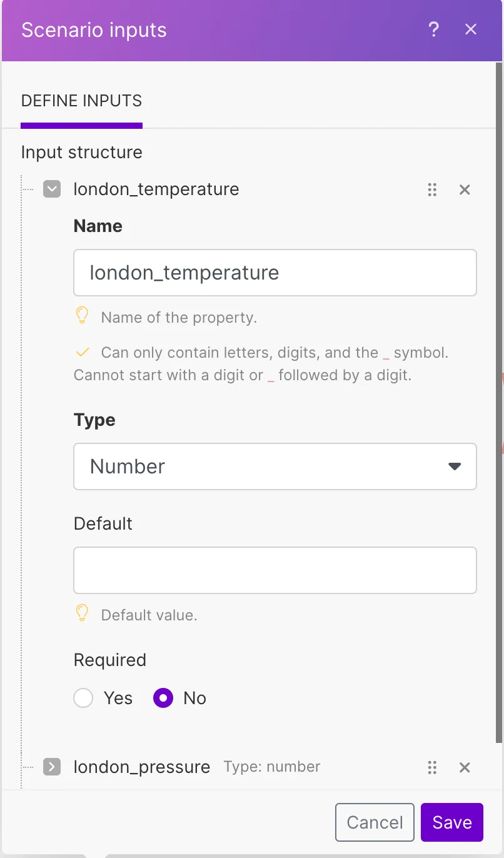Collapse the london_temperature item
Viewport: 504px width, 858px height.
pos(52,189)
